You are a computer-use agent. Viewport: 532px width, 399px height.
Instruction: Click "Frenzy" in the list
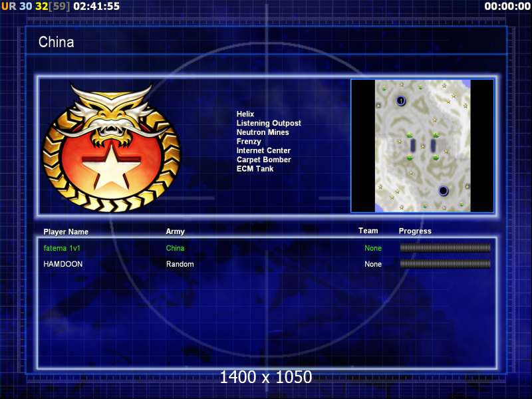tap(249, 142)
